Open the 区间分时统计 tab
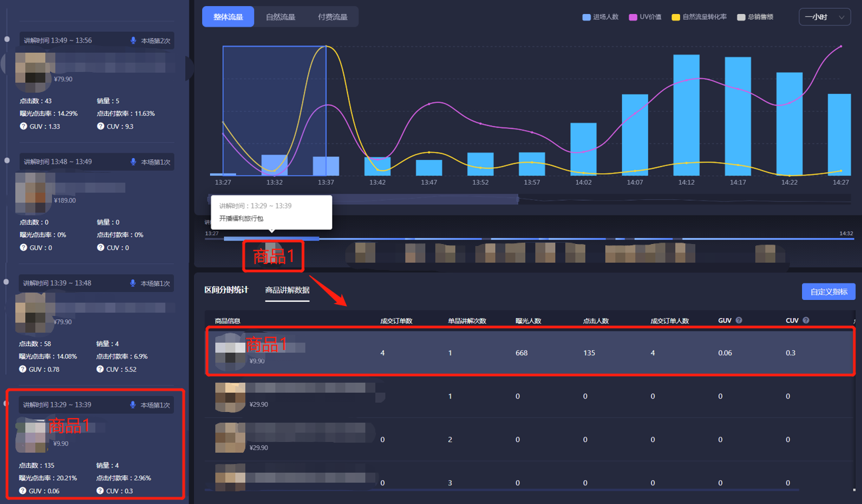This screenshot has height=504, width=862. pos(226,290)
